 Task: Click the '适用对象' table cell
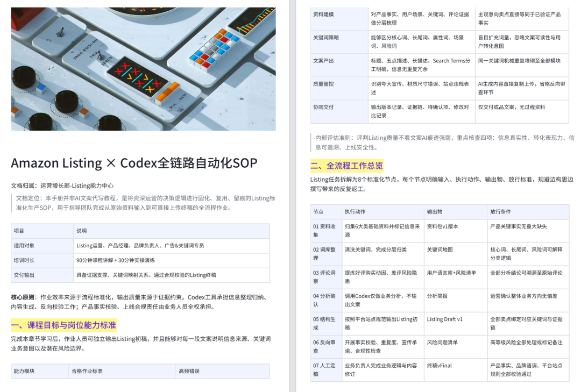[42, 246]
